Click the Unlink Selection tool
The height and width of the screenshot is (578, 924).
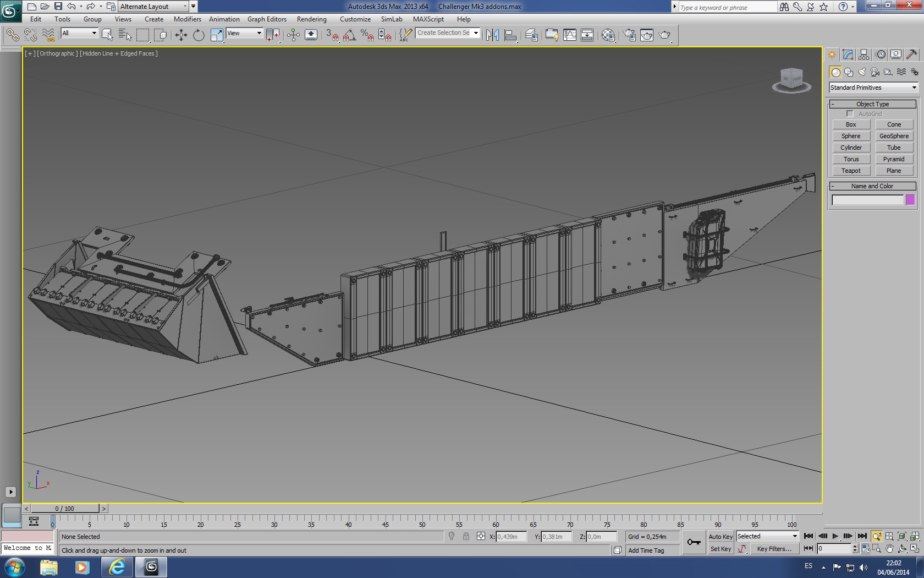(x=30, y=35)
